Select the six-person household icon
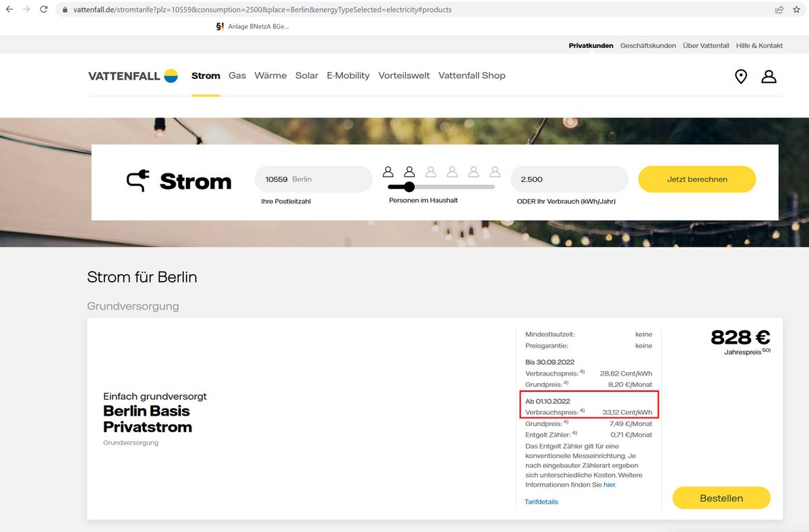 coord(496,172)
